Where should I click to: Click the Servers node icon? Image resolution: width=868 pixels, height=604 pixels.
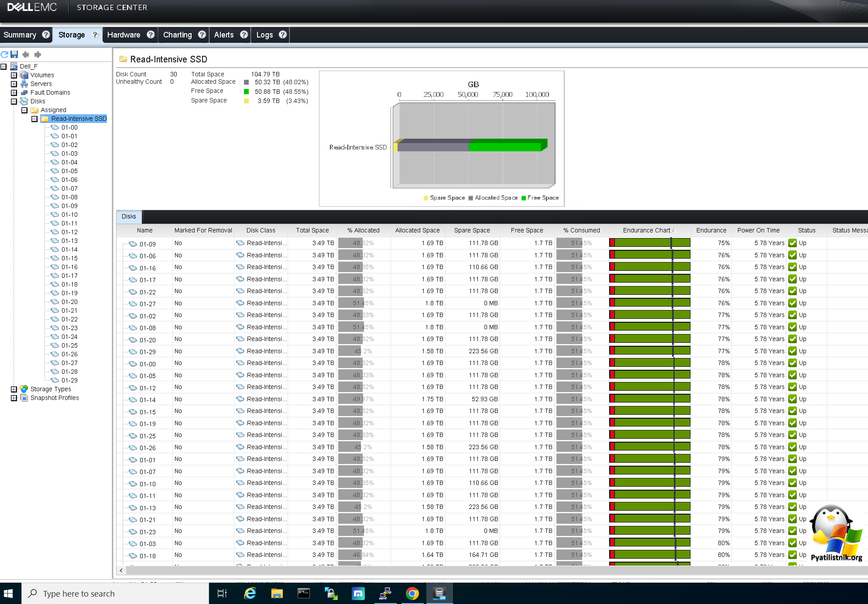tap(24, 84)
